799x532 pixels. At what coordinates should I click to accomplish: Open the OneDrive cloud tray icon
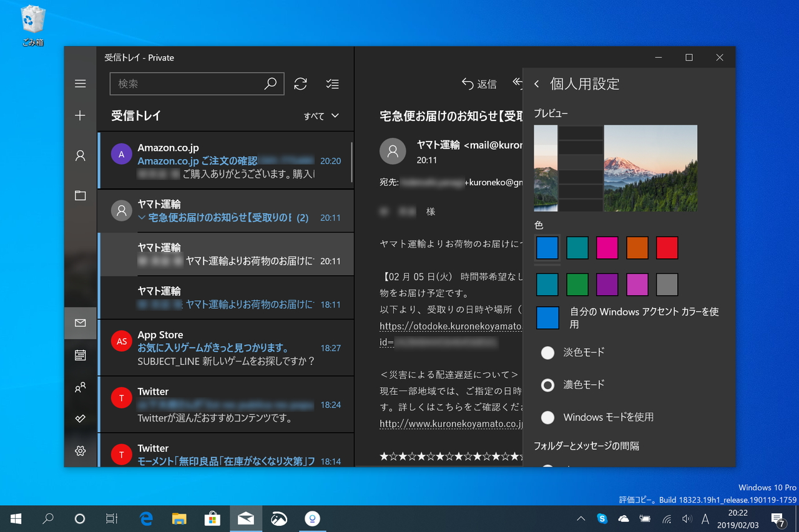coord(623,518)
